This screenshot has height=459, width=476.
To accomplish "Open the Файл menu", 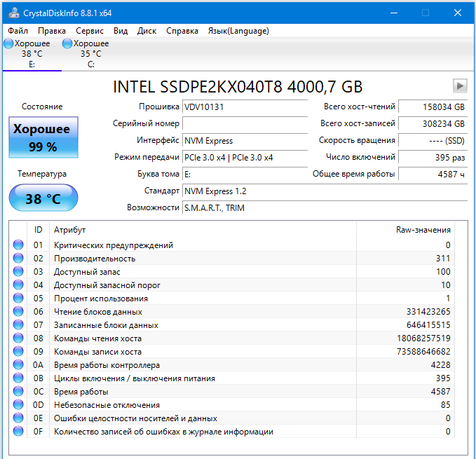I will point(18,31).
